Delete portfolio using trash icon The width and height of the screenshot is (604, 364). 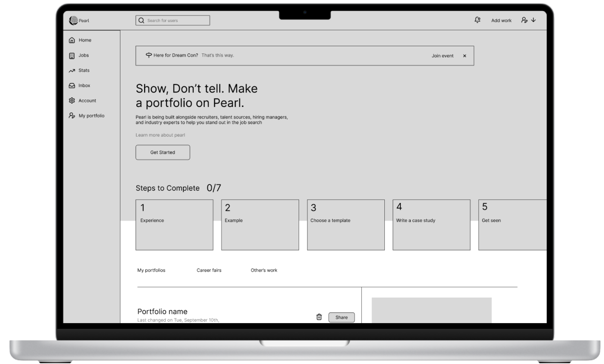319,317
